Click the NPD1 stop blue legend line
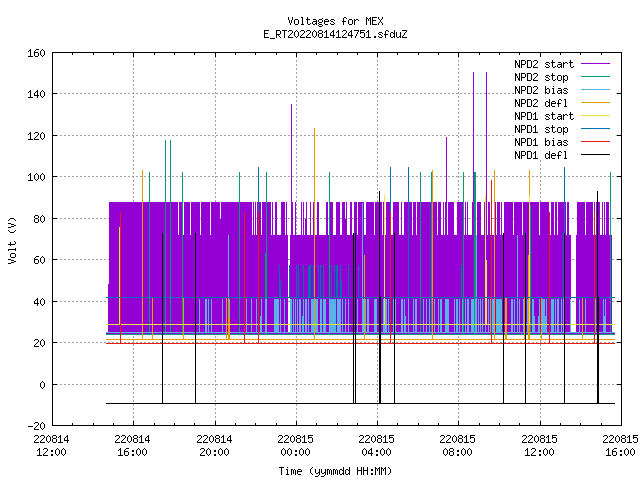The height and width of the screenshot is (480, 640). [x=595, y=129]
